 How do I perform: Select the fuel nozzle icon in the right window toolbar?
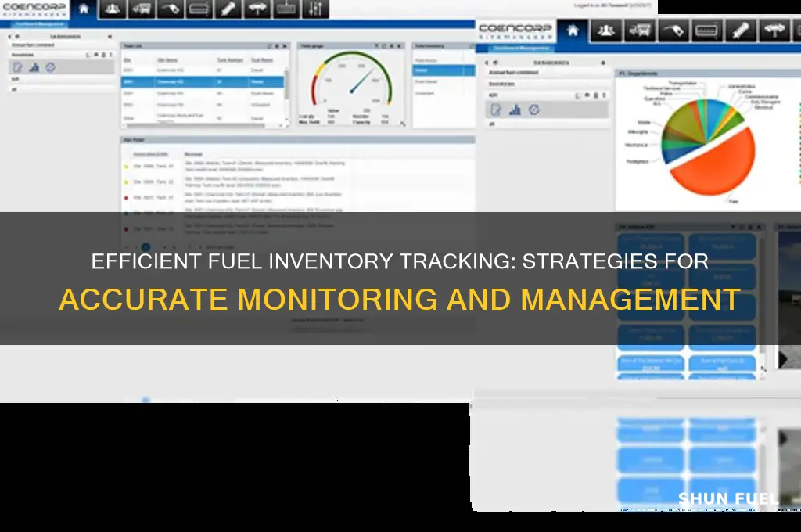click(673, 31)
